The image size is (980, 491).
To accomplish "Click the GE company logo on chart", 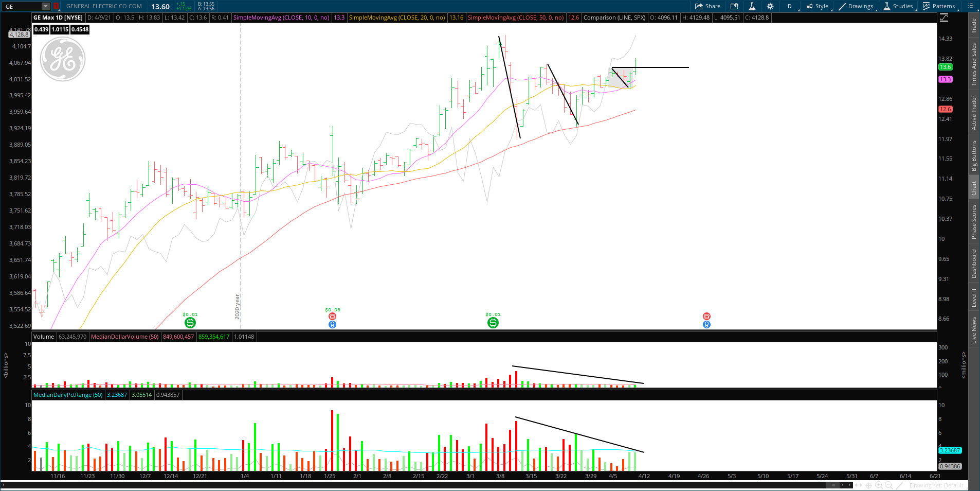I will pyautogui.click(x=63, y=59).
